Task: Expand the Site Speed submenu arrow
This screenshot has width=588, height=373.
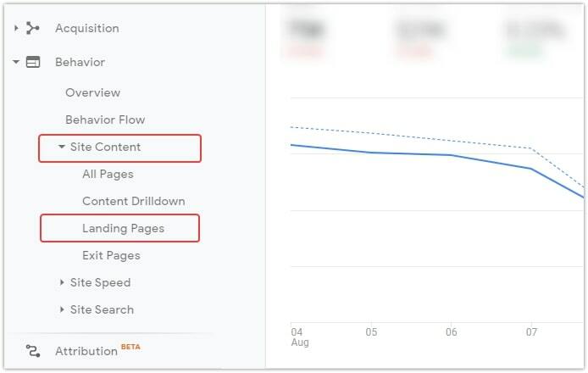Action: (62, 282)
